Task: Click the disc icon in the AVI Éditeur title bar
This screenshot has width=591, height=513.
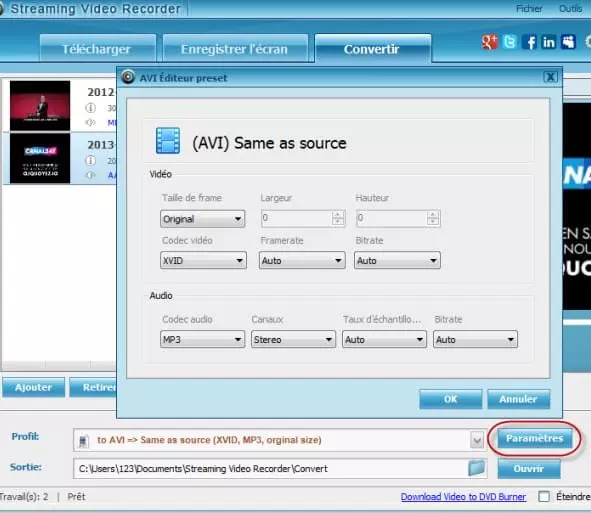Action: 128,77
